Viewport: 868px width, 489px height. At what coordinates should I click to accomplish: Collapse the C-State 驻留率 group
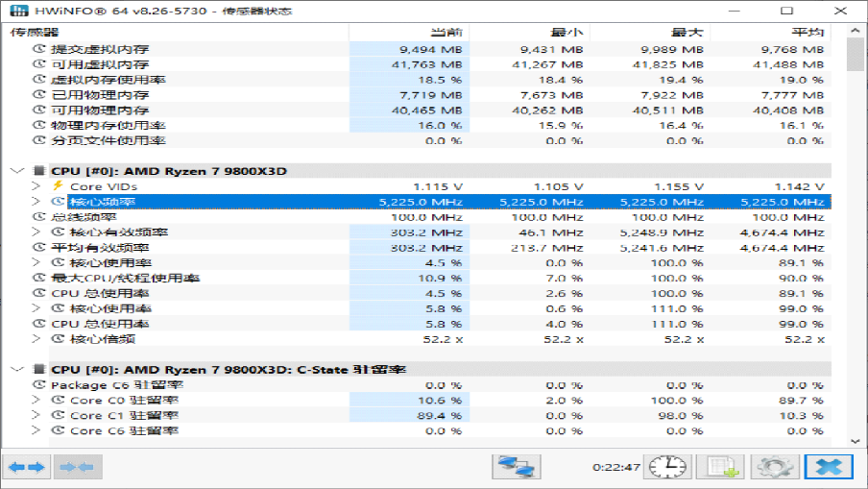17,369
